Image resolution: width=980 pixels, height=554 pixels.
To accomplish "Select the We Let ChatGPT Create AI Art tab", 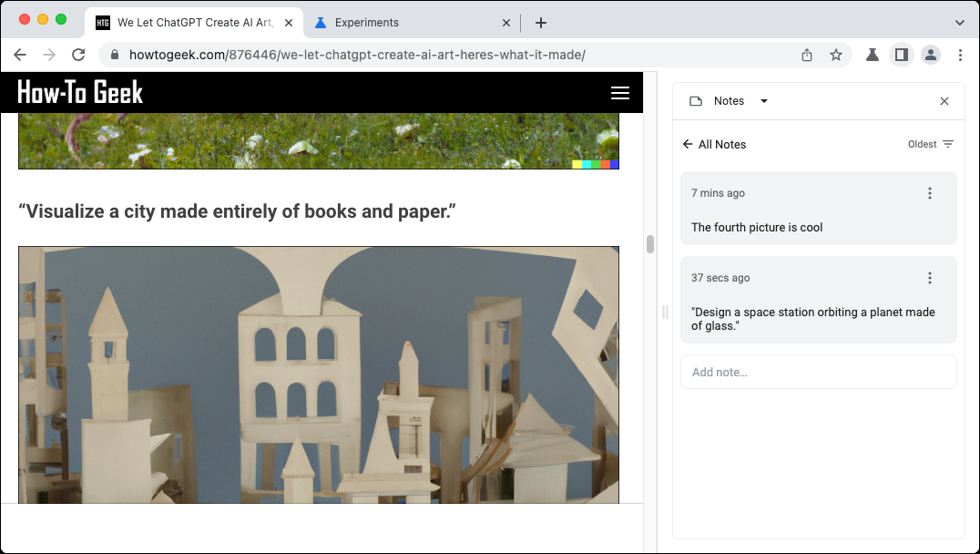I will click(195, 22).
